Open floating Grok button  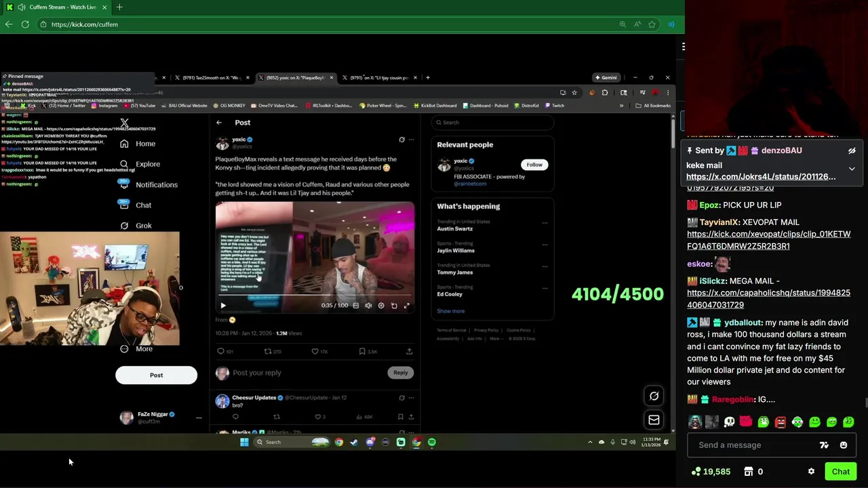654,396
